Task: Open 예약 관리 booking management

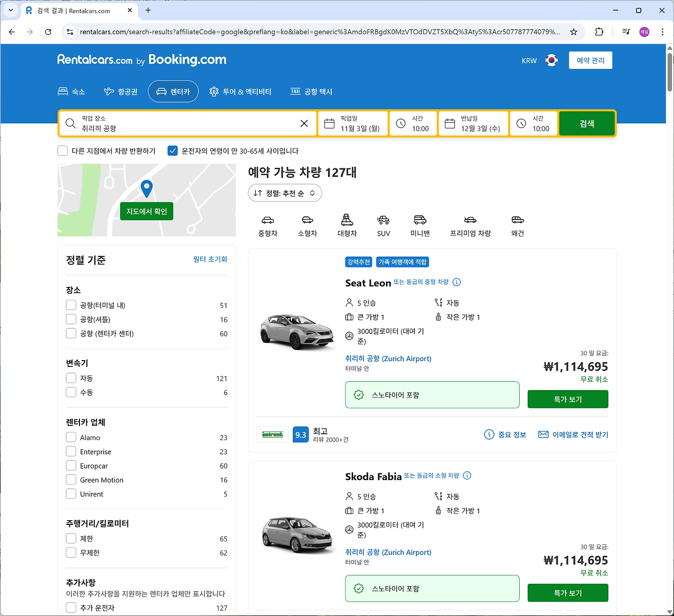Action: (x=590, y=61)
